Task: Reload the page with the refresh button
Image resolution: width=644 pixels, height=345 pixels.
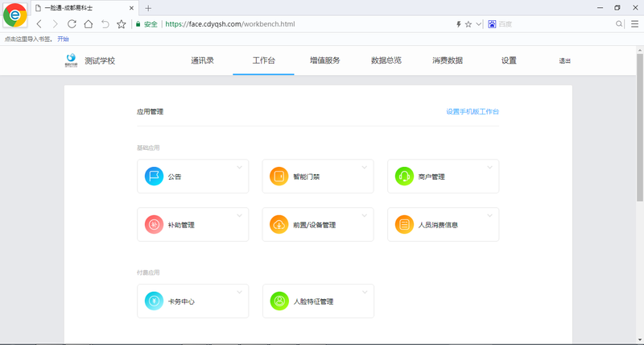Action: point(72,24)
